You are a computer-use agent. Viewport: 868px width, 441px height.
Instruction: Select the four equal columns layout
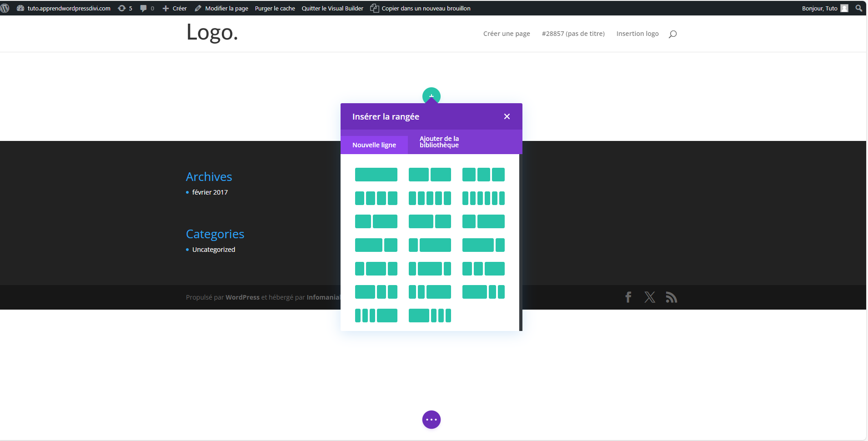(376, 198)
